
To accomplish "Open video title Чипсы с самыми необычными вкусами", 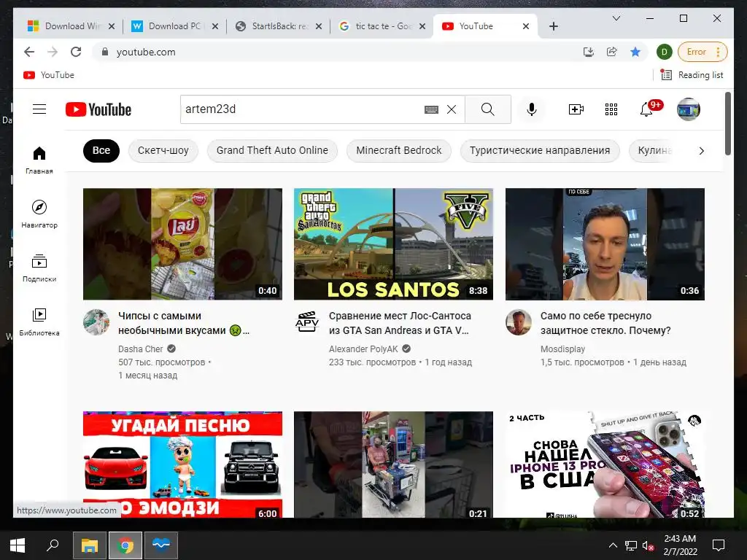I will point(184,323).
